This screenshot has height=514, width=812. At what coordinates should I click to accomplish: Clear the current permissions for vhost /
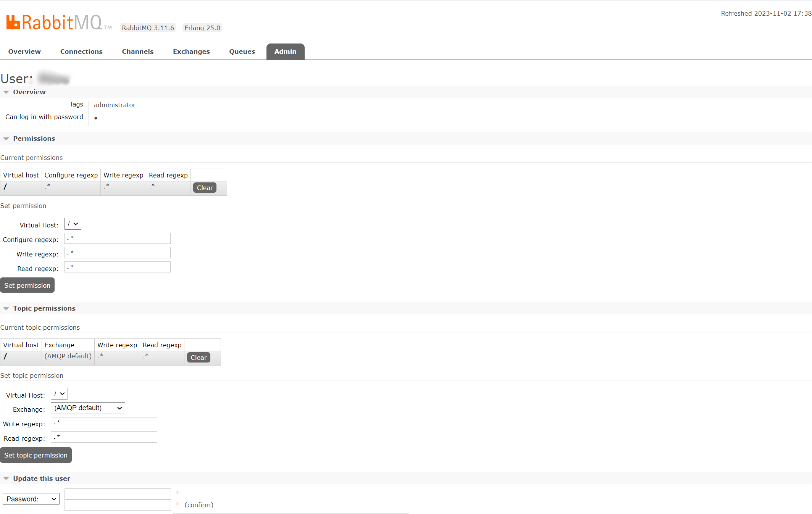tap(205, 188)
